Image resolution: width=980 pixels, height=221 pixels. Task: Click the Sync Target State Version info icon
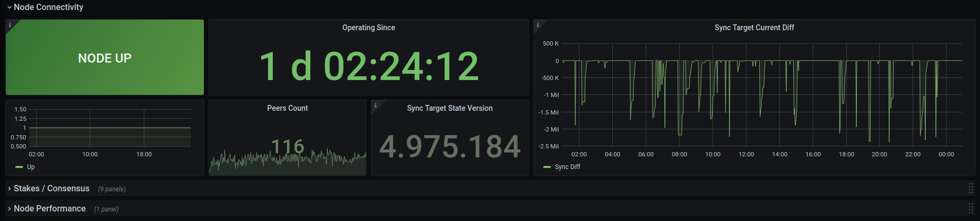click(x=375, y=105)
